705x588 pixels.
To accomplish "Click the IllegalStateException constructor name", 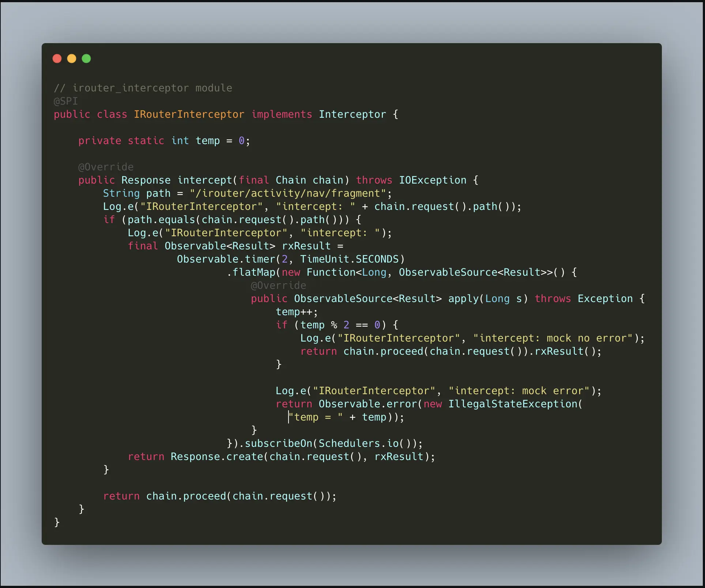I will tap(513, 404).
